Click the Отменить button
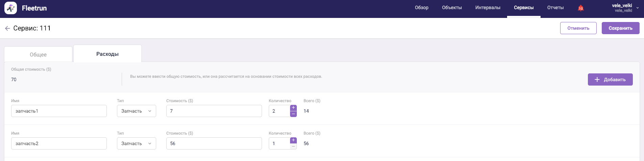The image size is (644, 161). pos(578,28)
